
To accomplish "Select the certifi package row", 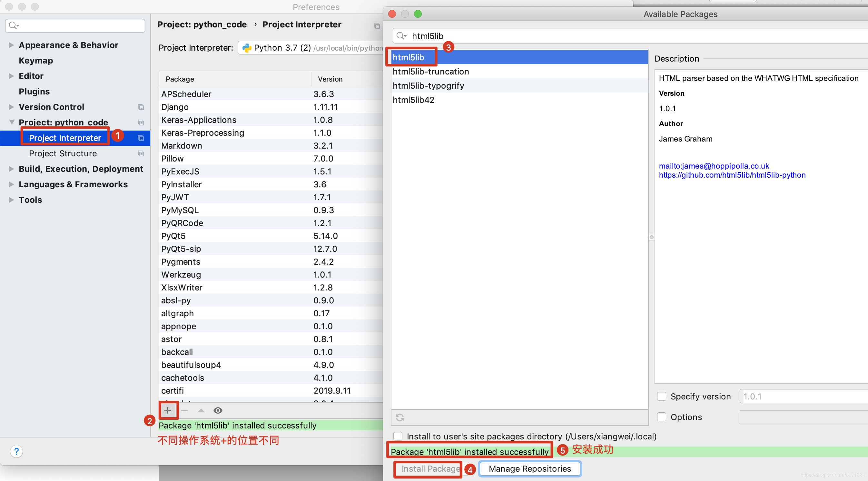I will pyautogui.click(x=271, y=390).
